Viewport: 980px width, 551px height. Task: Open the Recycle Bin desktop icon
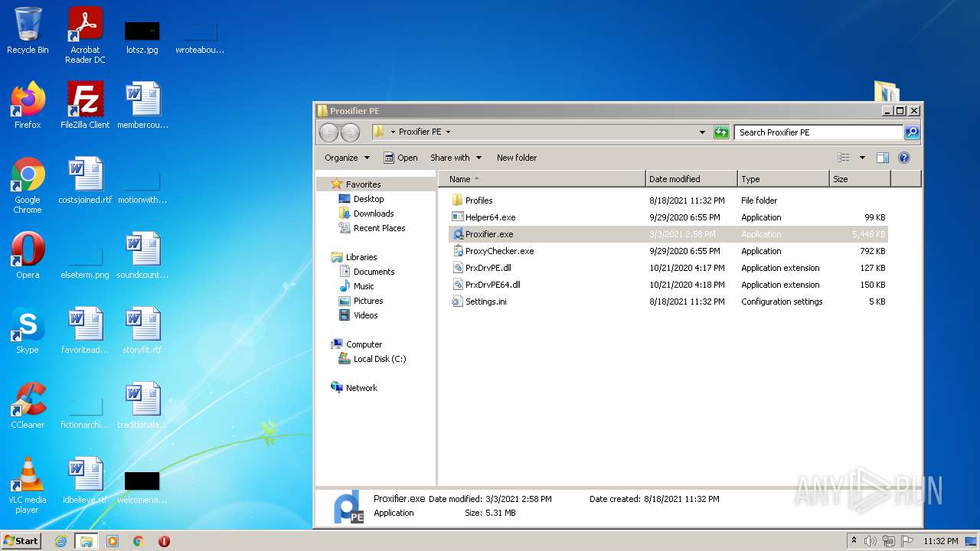click(x=28, y=31)
